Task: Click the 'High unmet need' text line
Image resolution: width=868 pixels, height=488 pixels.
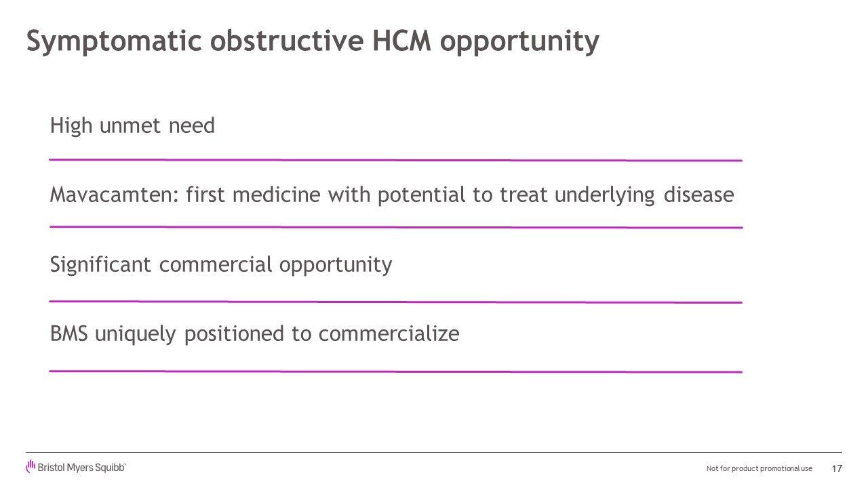Action: point(132,125)
